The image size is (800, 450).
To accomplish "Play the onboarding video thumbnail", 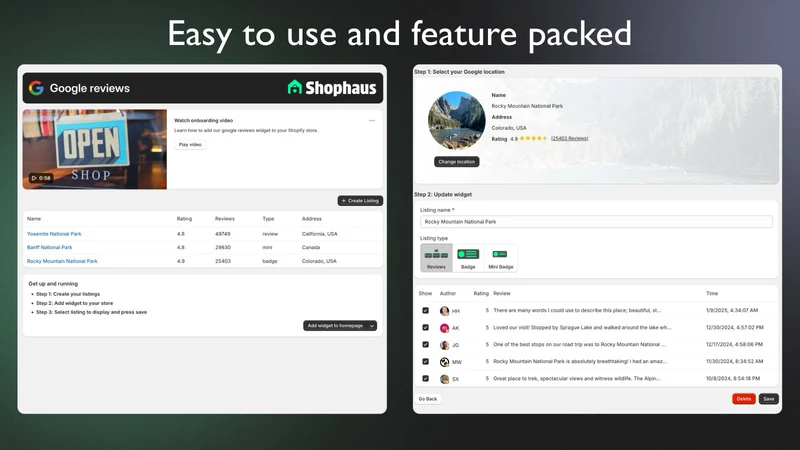I will (94, 149).
